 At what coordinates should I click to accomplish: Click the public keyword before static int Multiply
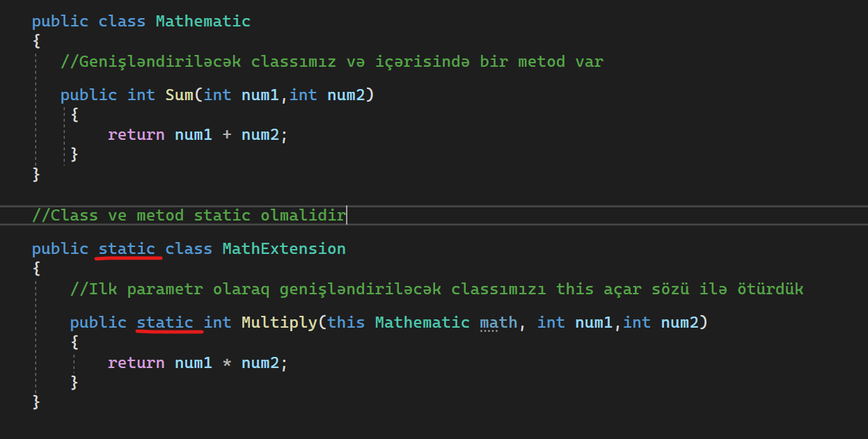pos(98,322)
